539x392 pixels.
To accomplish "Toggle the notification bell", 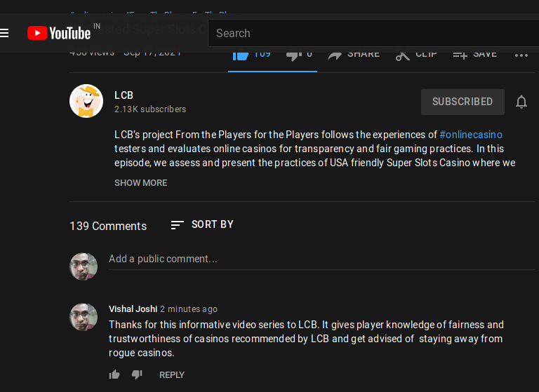I will (x=521, y=102).
